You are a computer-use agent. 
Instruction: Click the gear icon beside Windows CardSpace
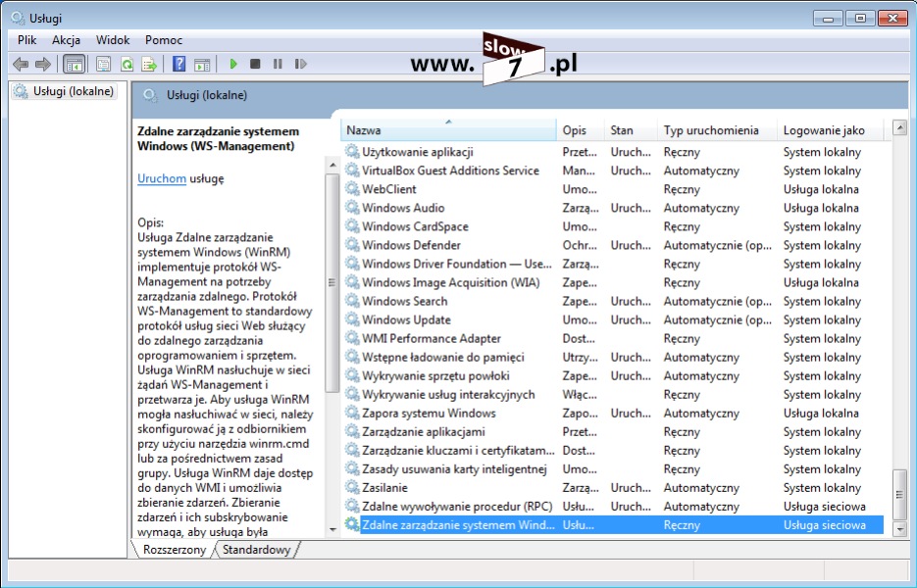tap(351, 226)
